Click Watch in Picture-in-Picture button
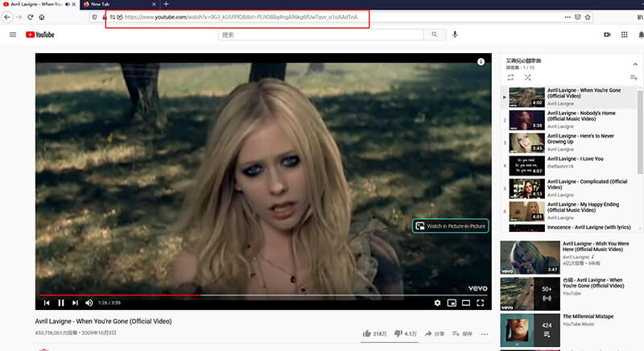 tap(451, 225)
